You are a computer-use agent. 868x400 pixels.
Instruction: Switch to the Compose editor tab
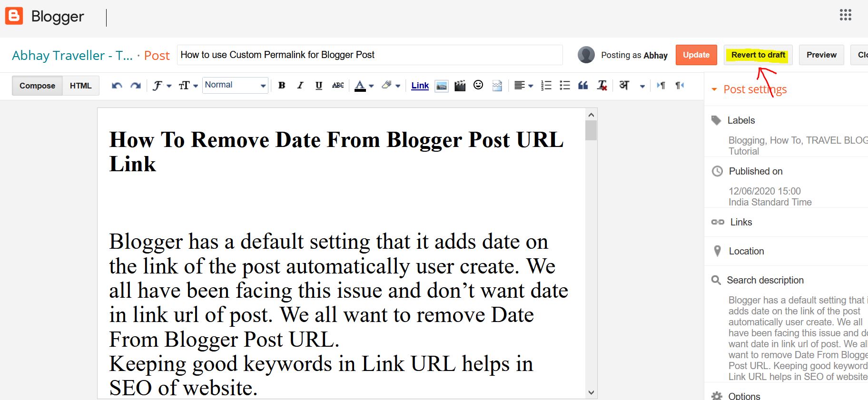37,86
